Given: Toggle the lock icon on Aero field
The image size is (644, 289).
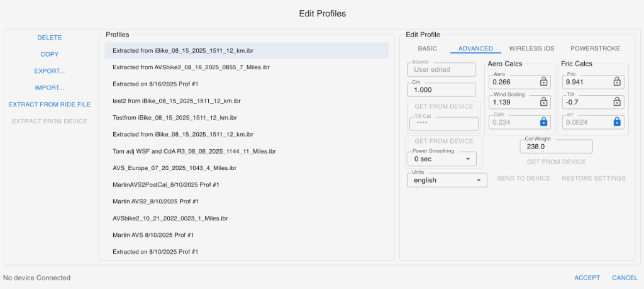Looking at the screenshot, I should 544,82.
